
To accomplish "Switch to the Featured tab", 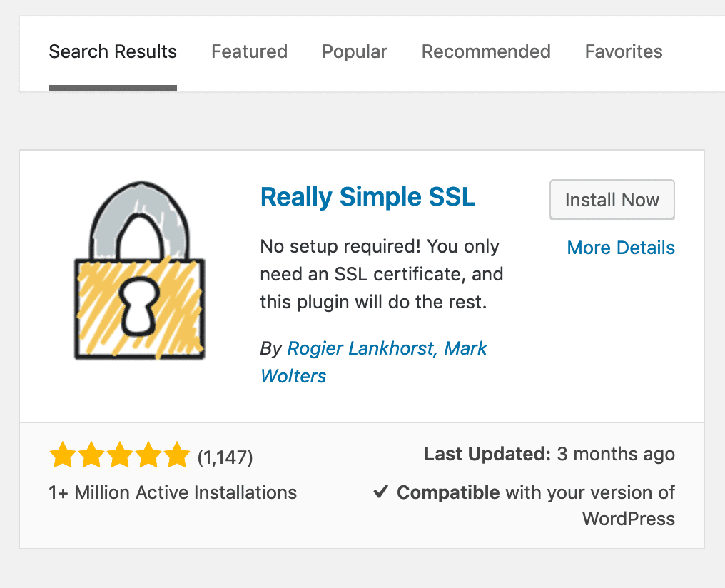I will (249, 51).
